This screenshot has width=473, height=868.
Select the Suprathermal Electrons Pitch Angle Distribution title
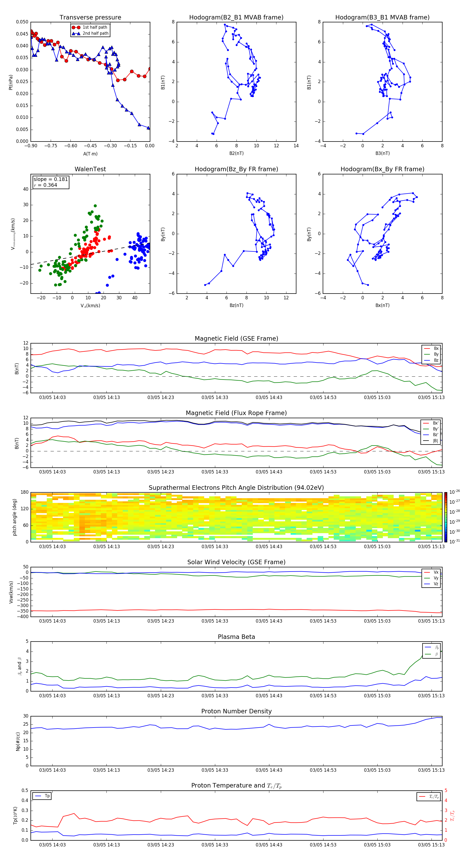tap(236, 488)
